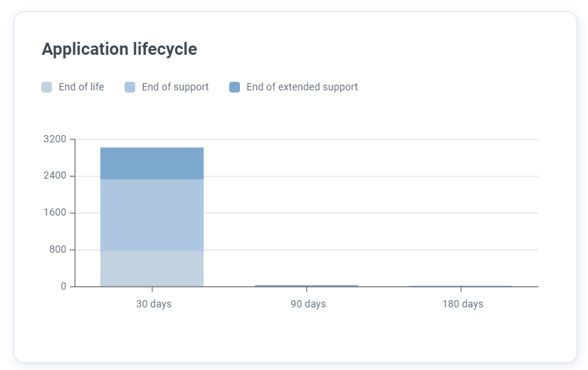Select End of extended support segment, 30 days bar
Viewport: 588px width, 370px height.
click(152, 163)
